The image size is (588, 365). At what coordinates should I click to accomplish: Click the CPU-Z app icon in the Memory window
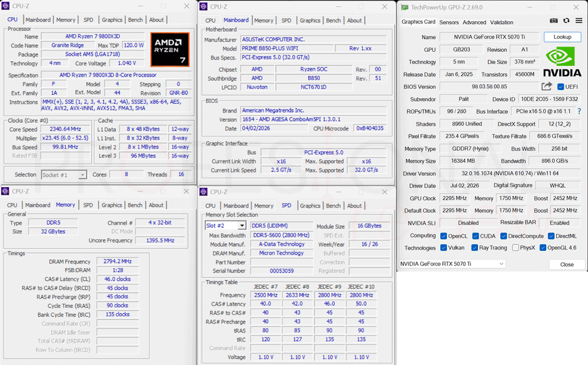[5, 191]
